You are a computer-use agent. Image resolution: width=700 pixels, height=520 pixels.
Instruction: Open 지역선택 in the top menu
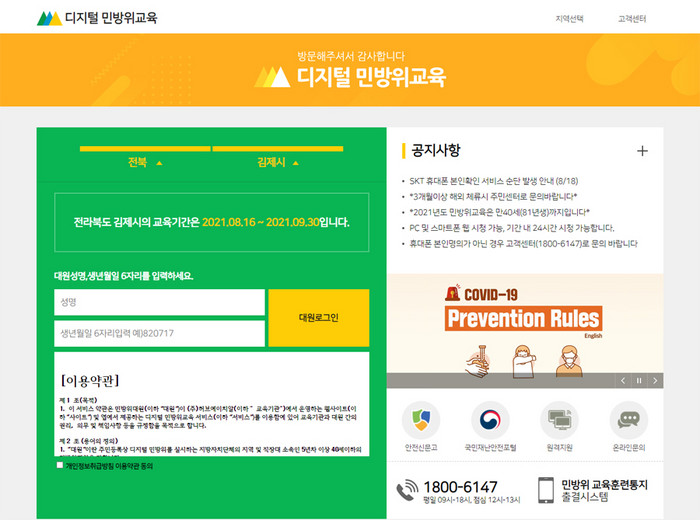[569, 19]
